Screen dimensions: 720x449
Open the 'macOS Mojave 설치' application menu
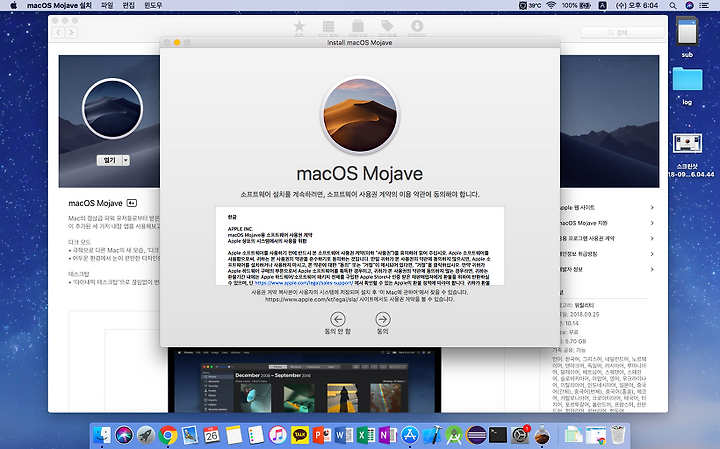[x=59, y=6]
